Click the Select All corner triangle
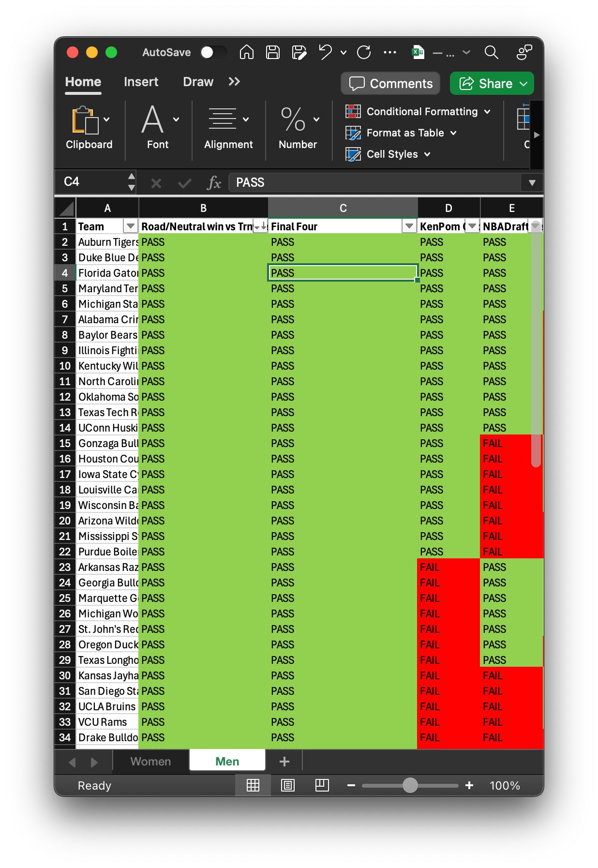The image size is (598, 868). [x=65, y=208]
